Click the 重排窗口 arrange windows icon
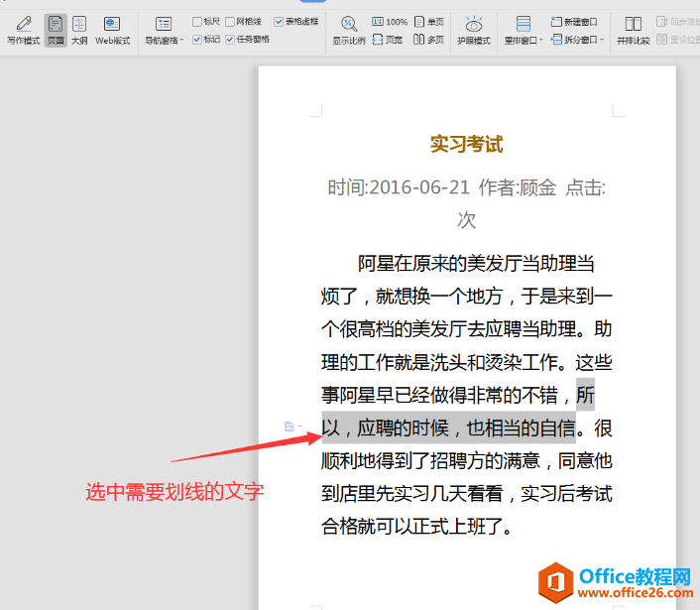This screenshot has height=610, width=700. click(x=523, y=24)
